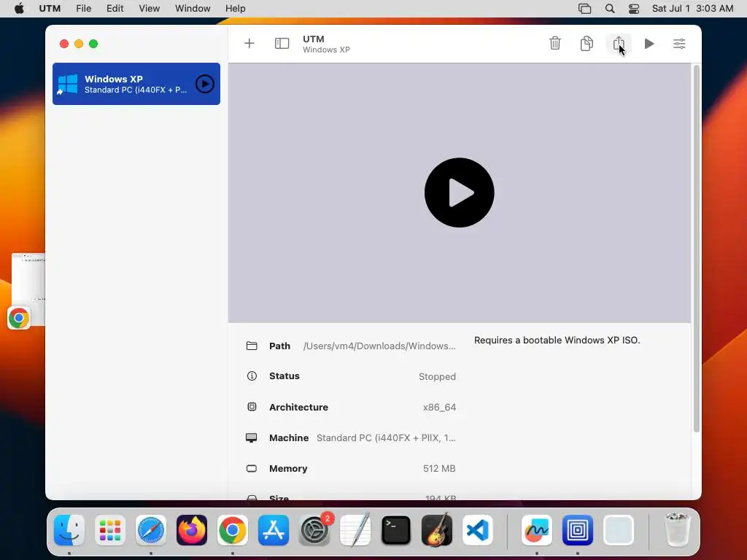The width and height of the screenshot is (747, 560).
Task: Click the Status info icon
Action: click(252, 376)
